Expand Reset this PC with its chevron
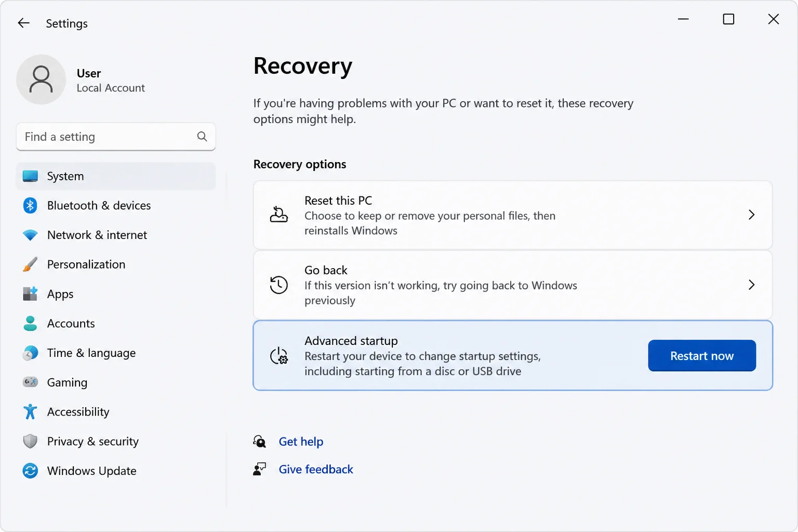Screen dimensions: 798x532 (751, 215)
